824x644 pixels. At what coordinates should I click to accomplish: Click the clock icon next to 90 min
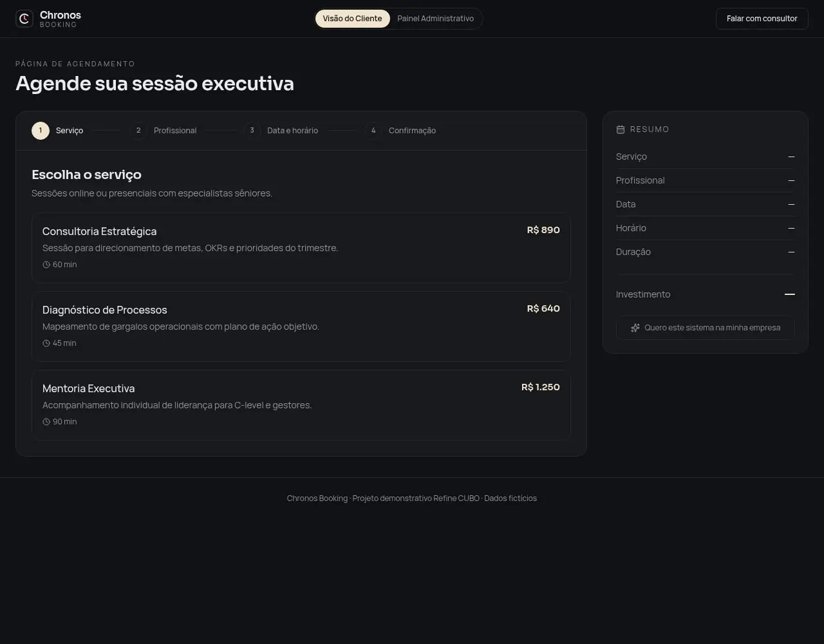pos(46,422)
